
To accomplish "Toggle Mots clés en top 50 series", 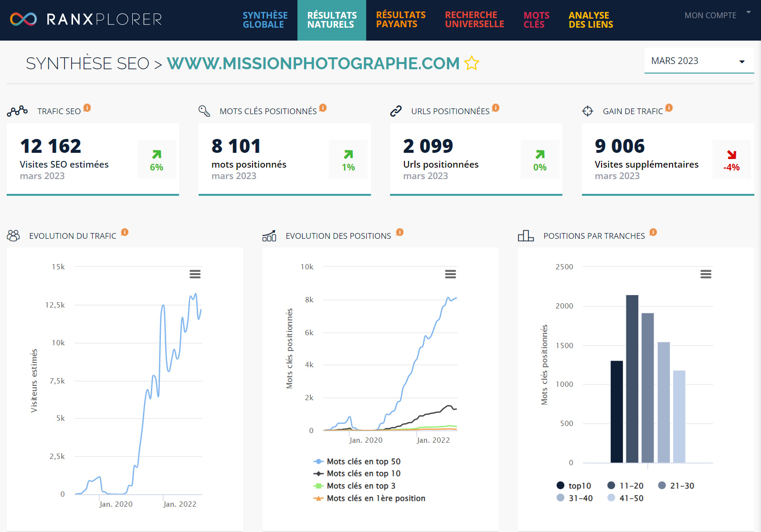I will [357, 461].
